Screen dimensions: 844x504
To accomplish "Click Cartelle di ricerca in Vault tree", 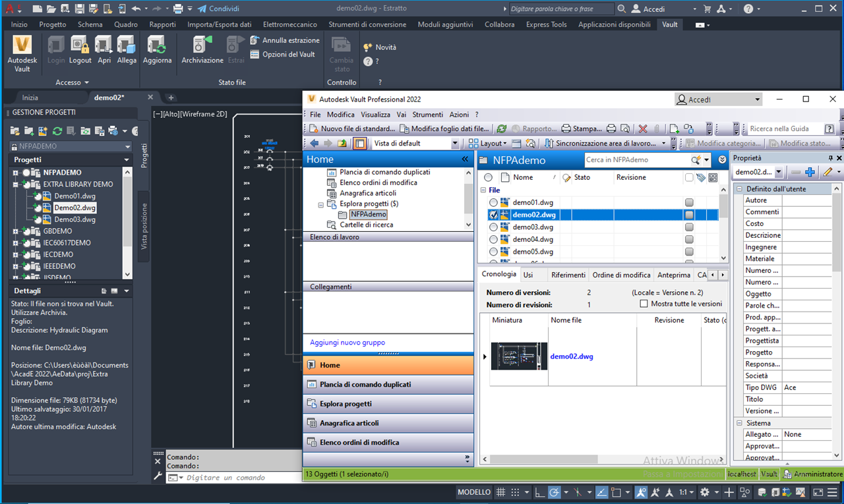I will [x=366, y=225].
